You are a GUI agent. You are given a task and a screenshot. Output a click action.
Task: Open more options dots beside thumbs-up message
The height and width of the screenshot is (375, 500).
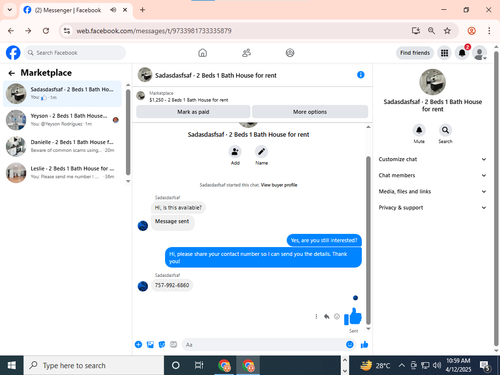coord(316,316)
